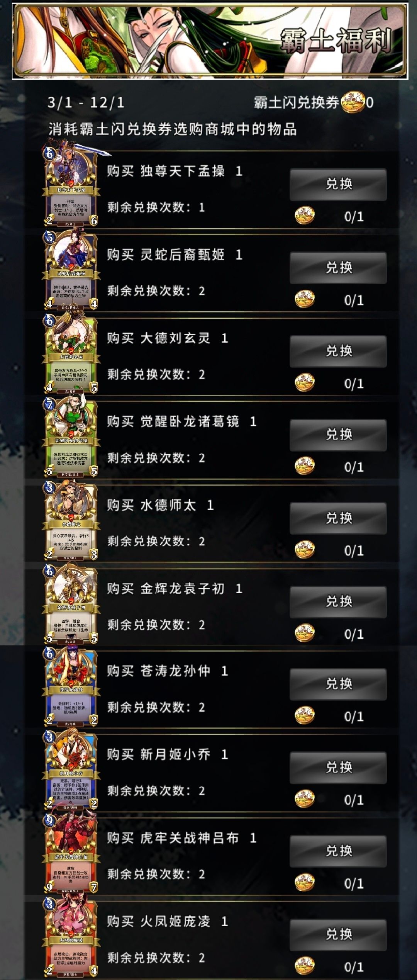Hit 兑换 next to 觉醒卧龙诸葛镜

click(338, 435)
